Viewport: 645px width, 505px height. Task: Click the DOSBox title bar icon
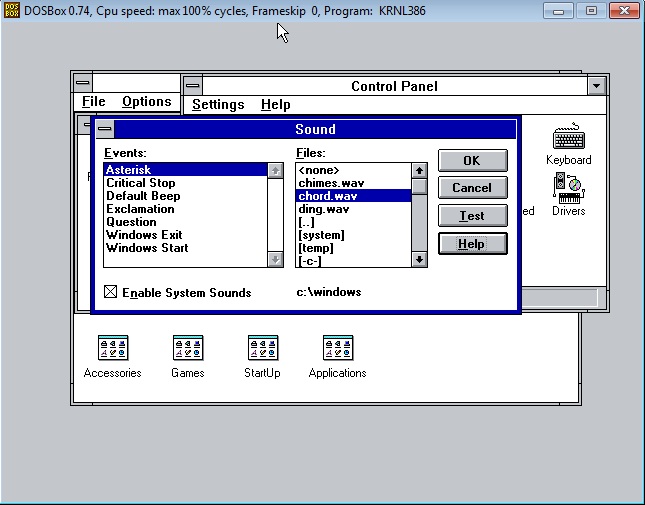coord(12,10)
